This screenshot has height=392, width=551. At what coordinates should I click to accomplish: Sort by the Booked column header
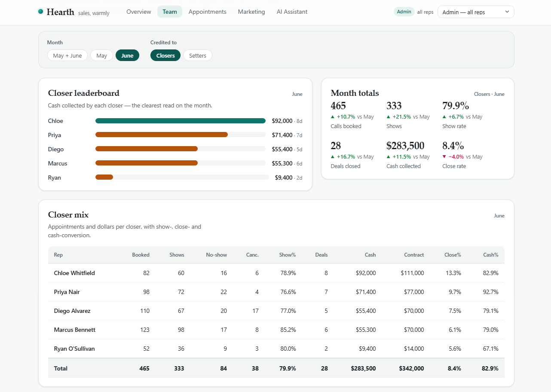(141, 255)
